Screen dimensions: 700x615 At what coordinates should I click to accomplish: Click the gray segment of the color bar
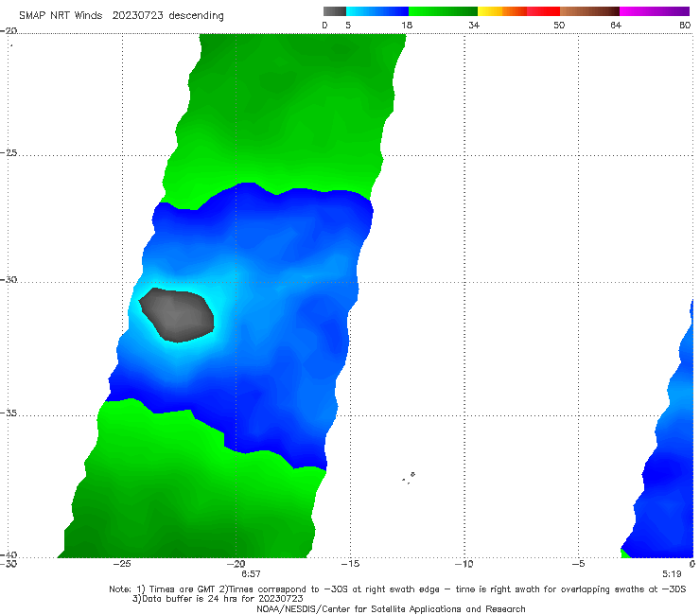335,11
